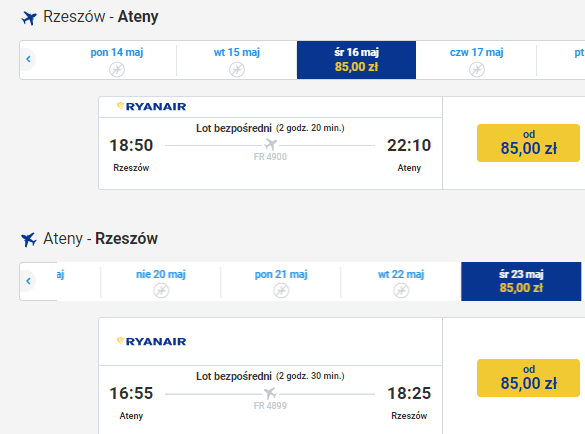This screenshot has height=434, width=585.
Task: Click the plane icon next to Ateny - Rzeszów
Action: point(29,239)
